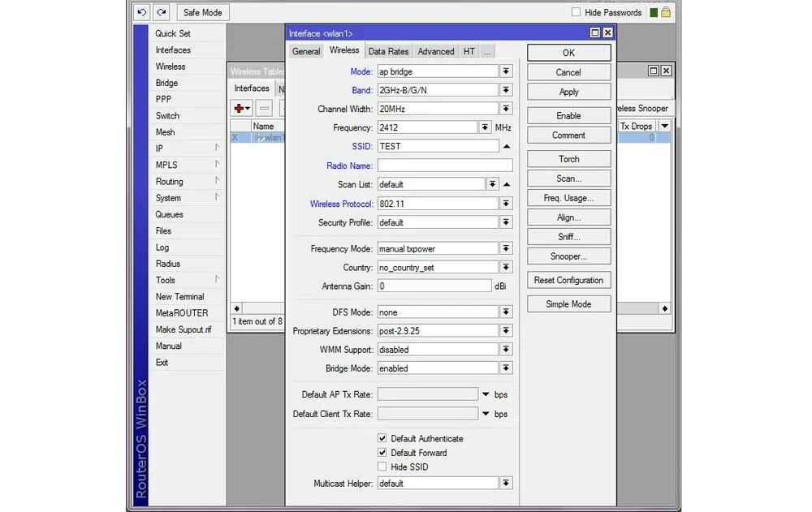The height and width of the screenshot is (512, 812).
Task: Open the WMM Support dropdown
Action: click(506, 350)
